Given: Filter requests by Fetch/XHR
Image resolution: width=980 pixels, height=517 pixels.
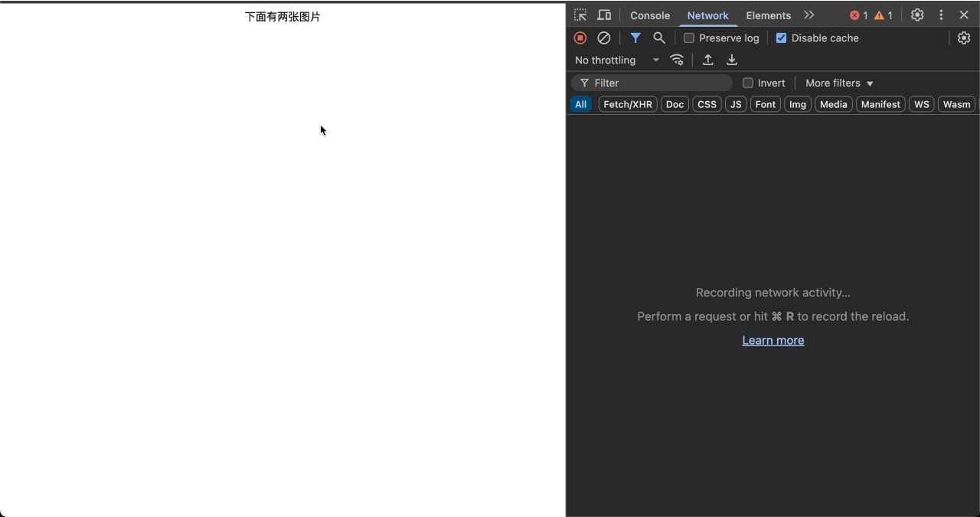Looking at the screenshot, I should pos(628,104).
